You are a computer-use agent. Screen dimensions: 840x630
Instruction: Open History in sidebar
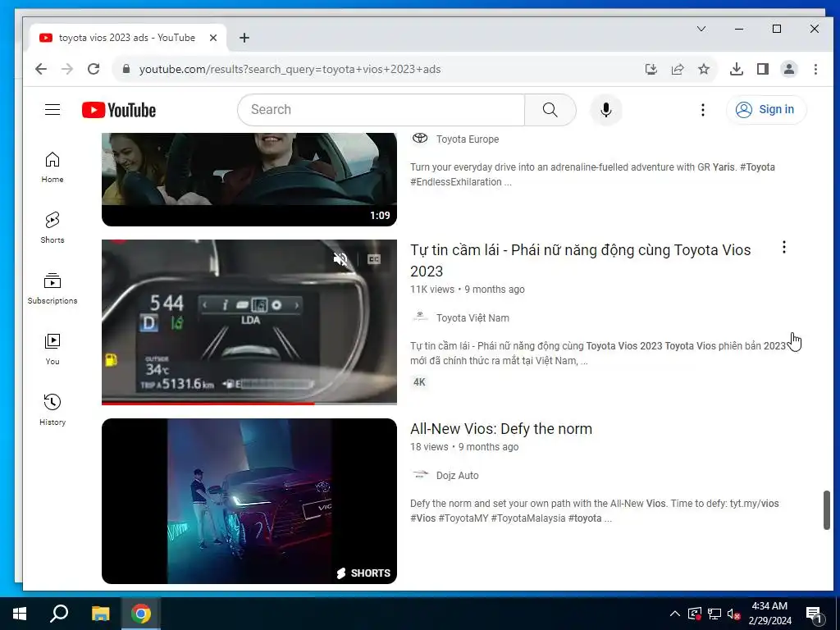point(52,410)
